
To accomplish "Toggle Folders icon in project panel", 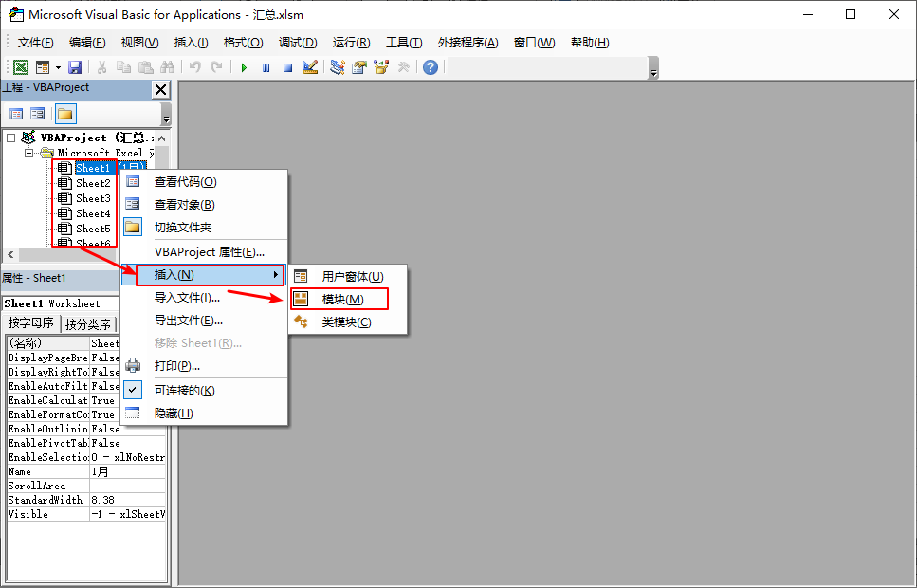I will [x=65, y=114].
